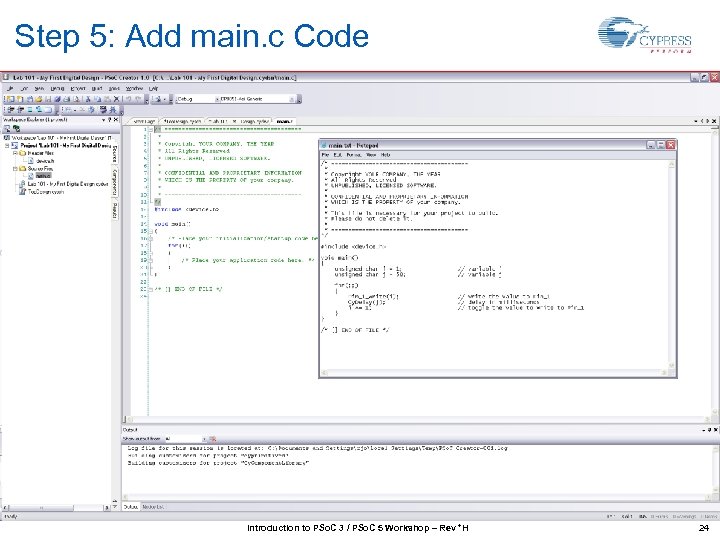This screenshot has height=540, width=720.
Task: Switch to the main.c editor tab
Action: point(284,121)
